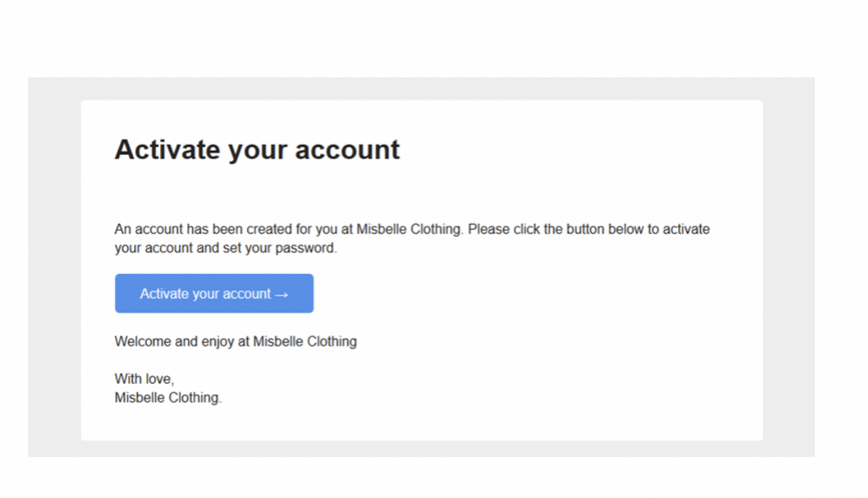Viewport: 868px width, 498px height.
Task: Click the blue Activate your account button
Action: 214,293
